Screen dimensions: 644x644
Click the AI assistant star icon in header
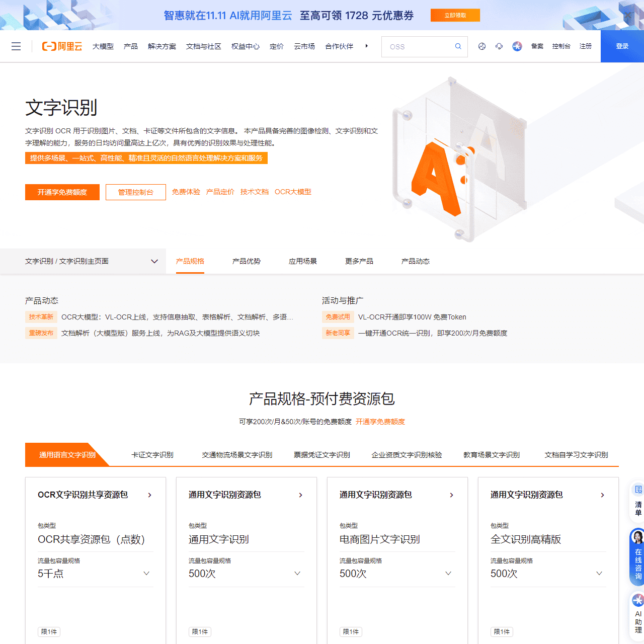(517, 46)
